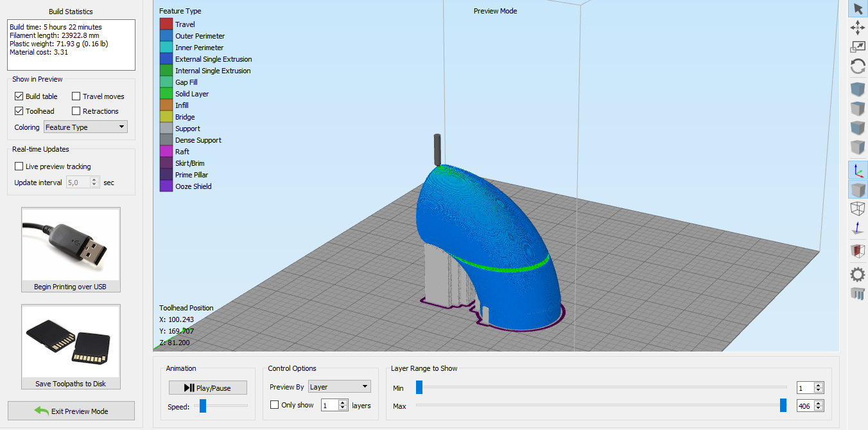Select the rotate tool icon
The height and width of the screenshot is (430, 868).
click(x=858, y=66)
